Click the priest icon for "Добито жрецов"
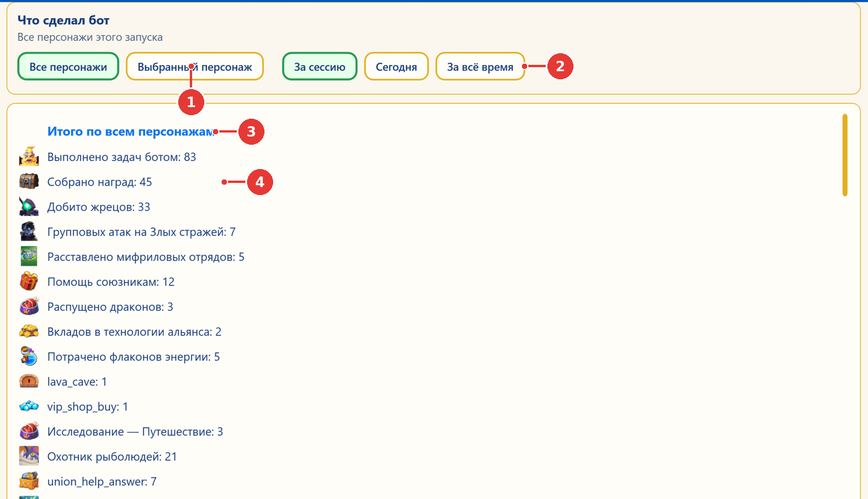The image size is (868, 499). point(29,207)
